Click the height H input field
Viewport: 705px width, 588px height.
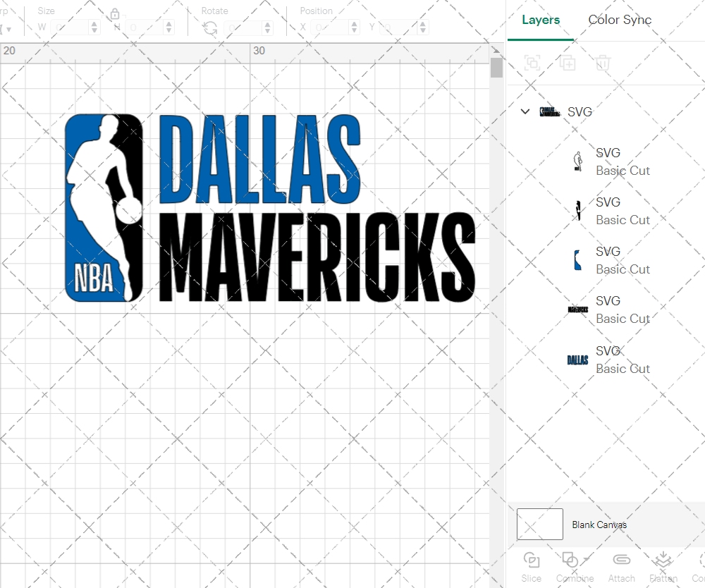[145, 27]
